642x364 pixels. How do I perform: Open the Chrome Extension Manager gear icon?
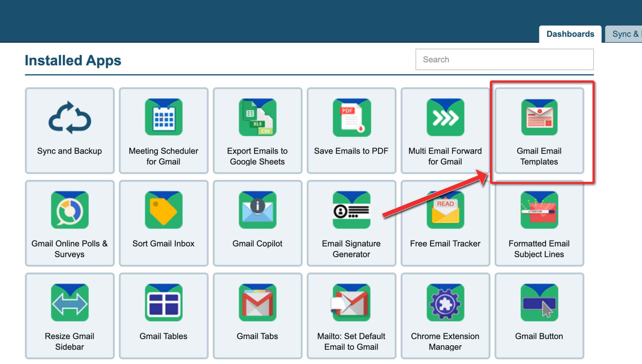(446, 303)
